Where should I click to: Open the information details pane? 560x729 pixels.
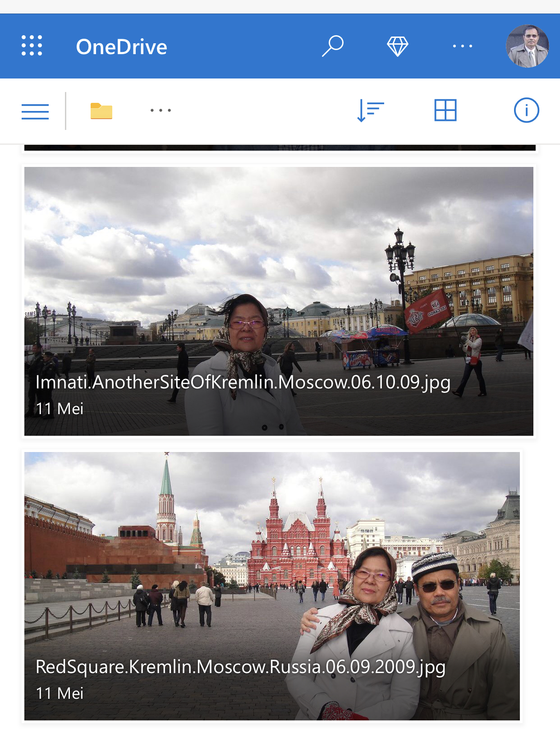tap(526, 111)
